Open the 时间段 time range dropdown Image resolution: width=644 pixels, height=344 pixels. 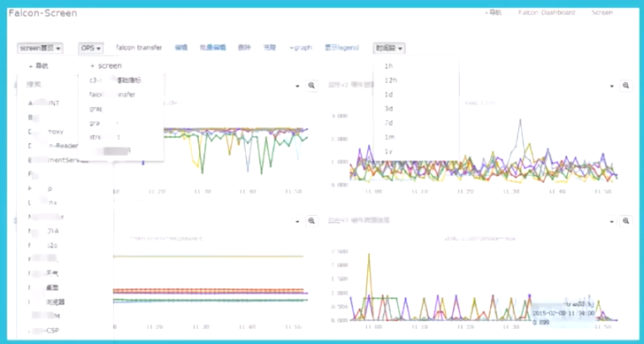[x=389, y=48]
